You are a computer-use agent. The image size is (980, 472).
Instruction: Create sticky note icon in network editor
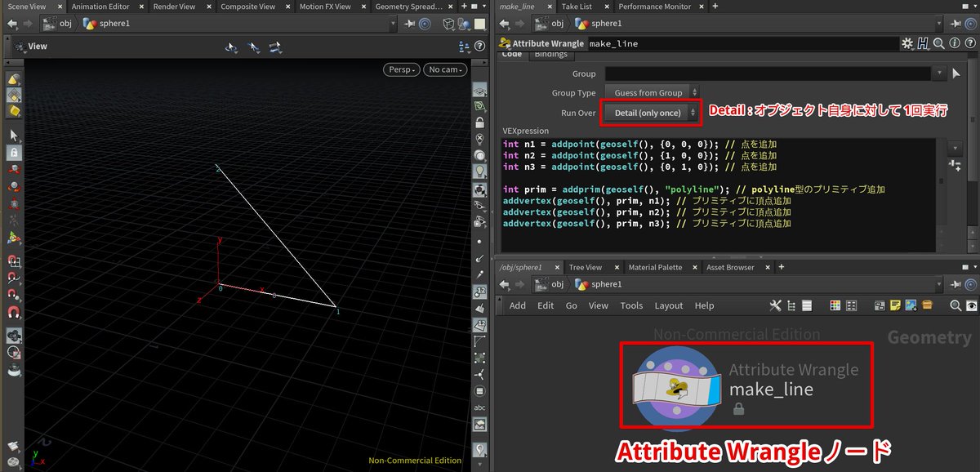coord(896,305)
